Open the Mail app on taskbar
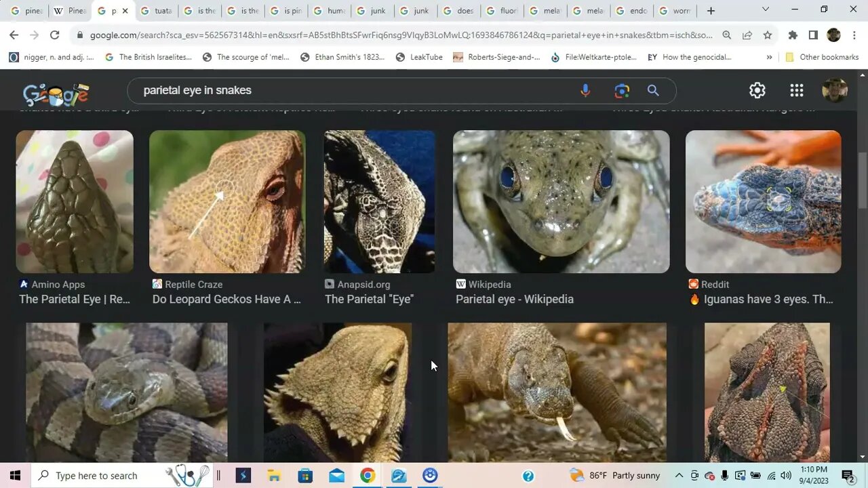The height and width of the screenshot is (488, 868). pos(336,475)
